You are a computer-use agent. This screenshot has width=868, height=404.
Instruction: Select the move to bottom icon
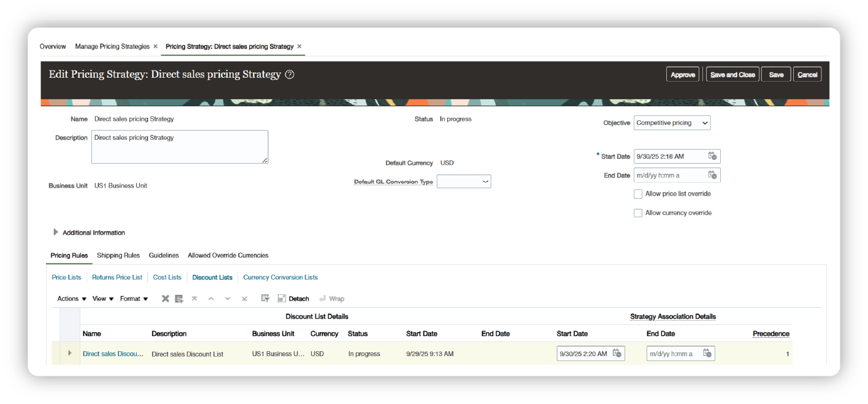[244, 299]
